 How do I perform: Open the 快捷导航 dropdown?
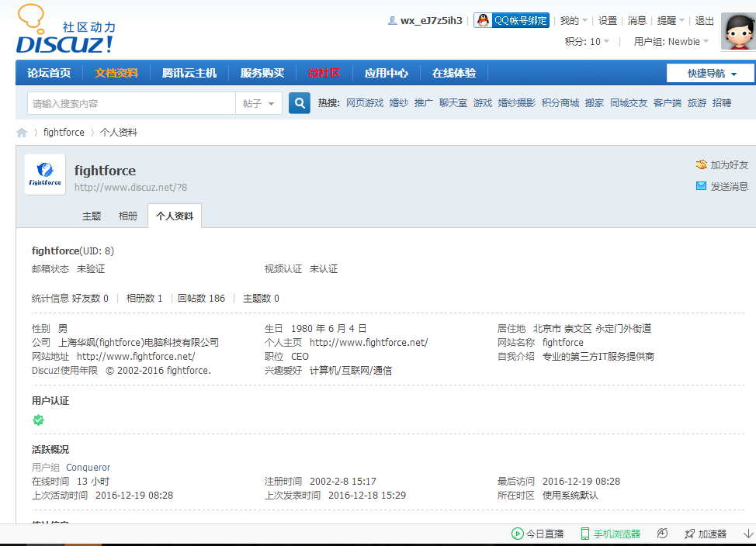(711, 73)
